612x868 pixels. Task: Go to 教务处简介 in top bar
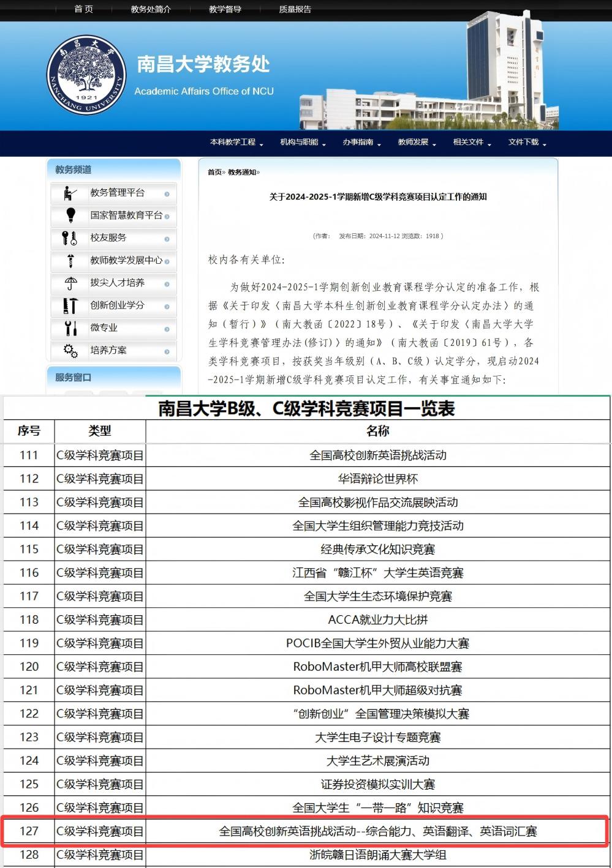coord(151,9)
